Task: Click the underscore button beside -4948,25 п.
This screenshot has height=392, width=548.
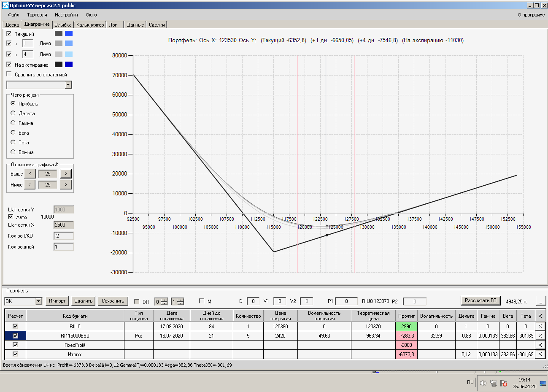Action: coord(541,301)
